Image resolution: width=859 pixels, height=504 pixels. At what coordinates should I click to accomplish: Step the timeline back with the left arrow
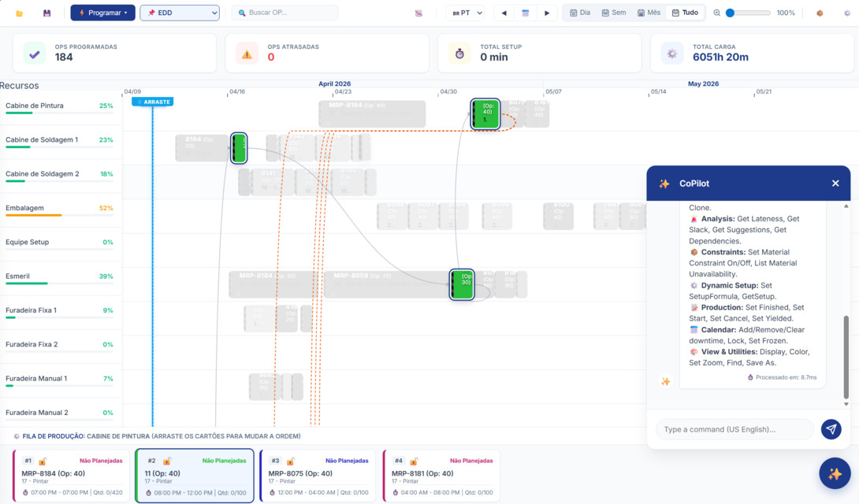[504, 13]
